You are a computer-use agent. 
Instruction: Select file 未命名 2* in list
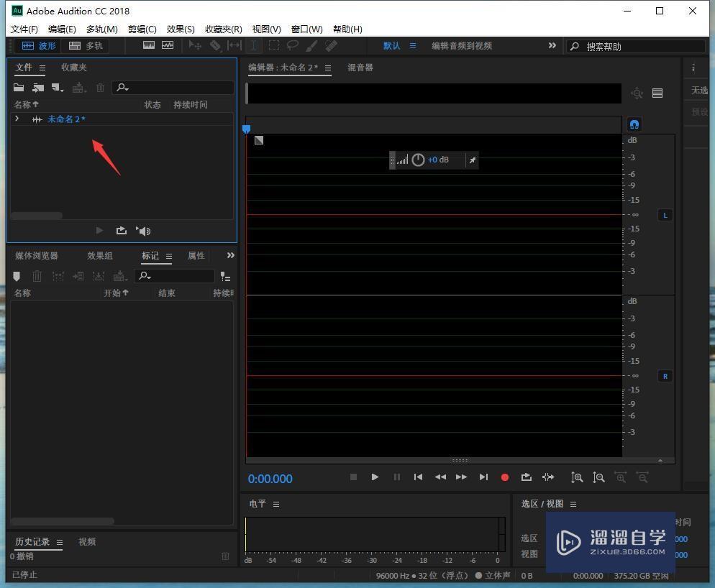(66, 119)
